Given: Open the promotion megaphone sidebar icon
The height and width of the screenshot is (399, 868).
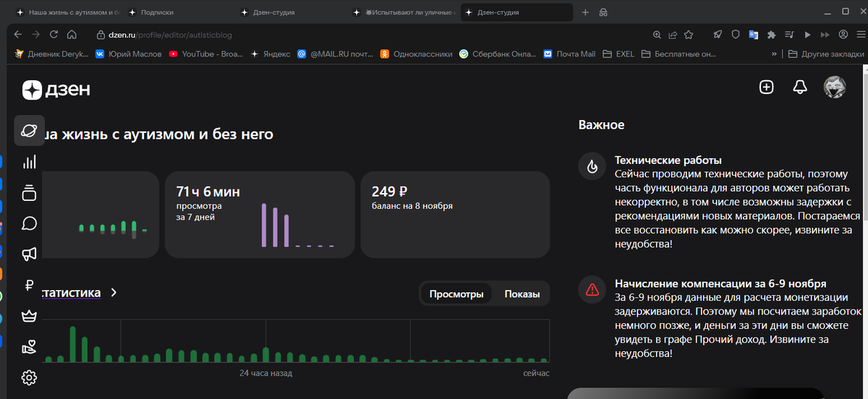Looking at the screenshot, I should point(29,254).
